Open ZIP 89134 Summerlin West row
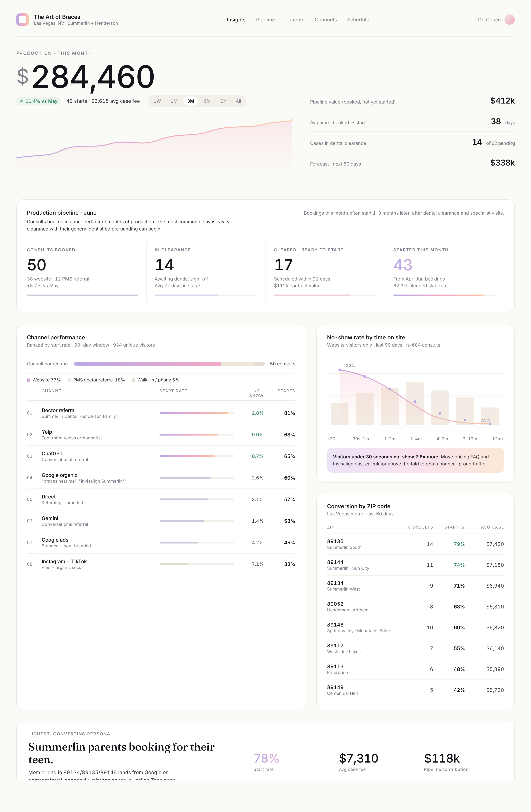Screen dimensions: 531x812 [415, 586]
